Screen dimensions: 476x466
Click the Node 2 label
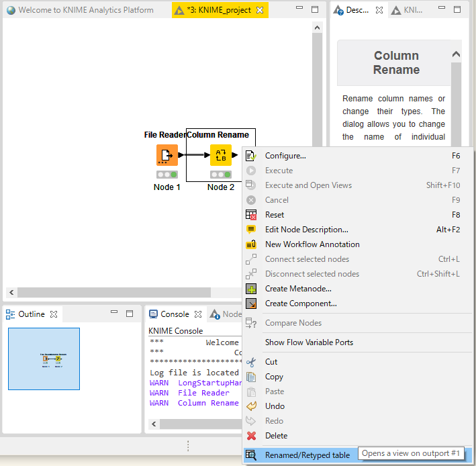point(221,187)
